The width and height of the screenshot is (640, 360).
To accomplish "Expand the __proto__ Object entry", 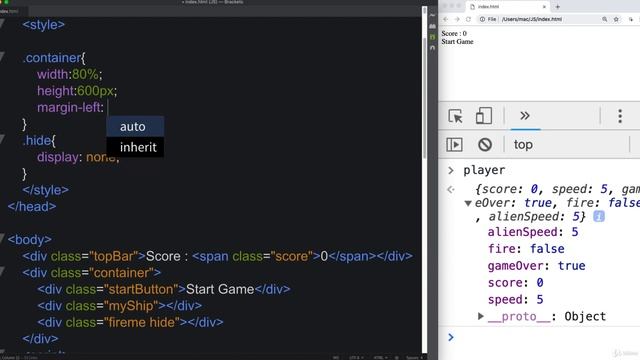I will coord(481,316).
